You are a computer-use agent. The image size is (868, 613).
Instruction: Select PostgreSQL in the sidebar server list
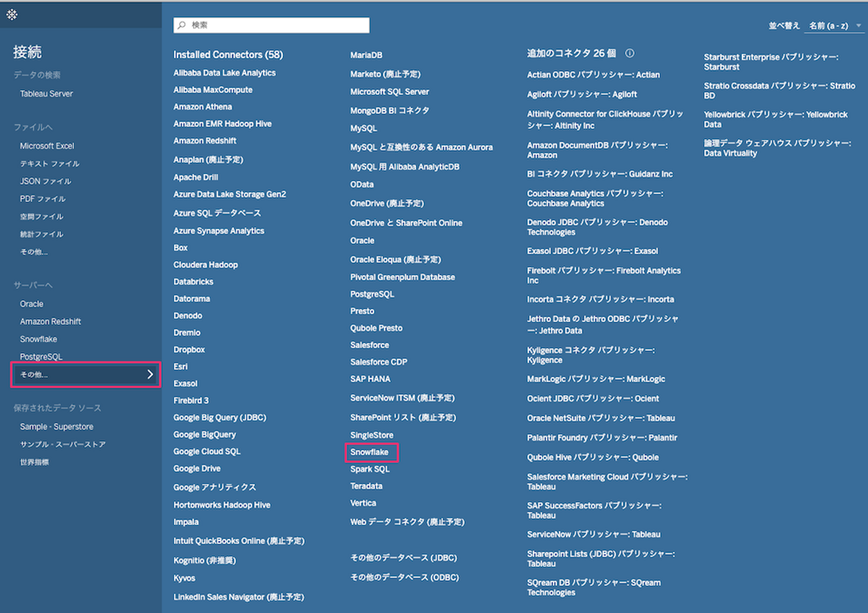coord(41,356)
